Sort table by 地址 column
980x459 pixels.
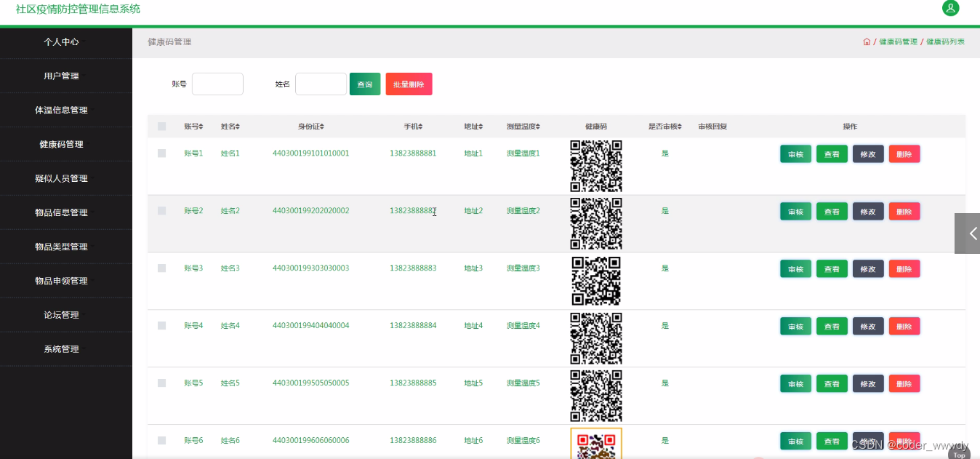pyautogui.click(x=473, y=127)
